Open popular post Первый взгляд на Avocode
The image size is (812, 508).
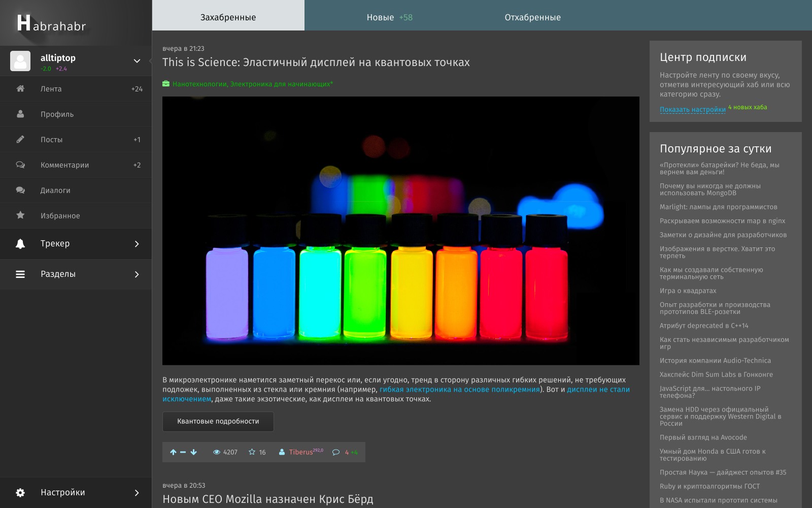point(703,437)
